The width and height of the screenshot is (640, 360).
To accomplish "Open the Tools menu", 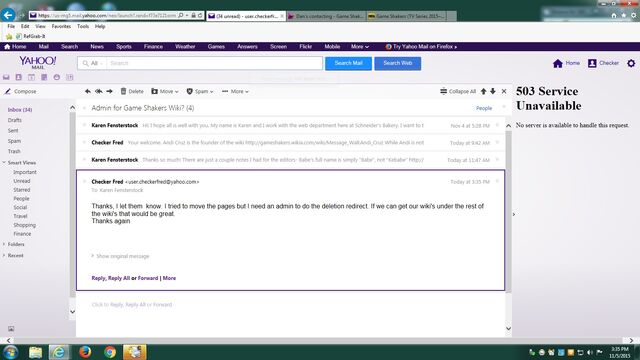I will click(83, 26).
